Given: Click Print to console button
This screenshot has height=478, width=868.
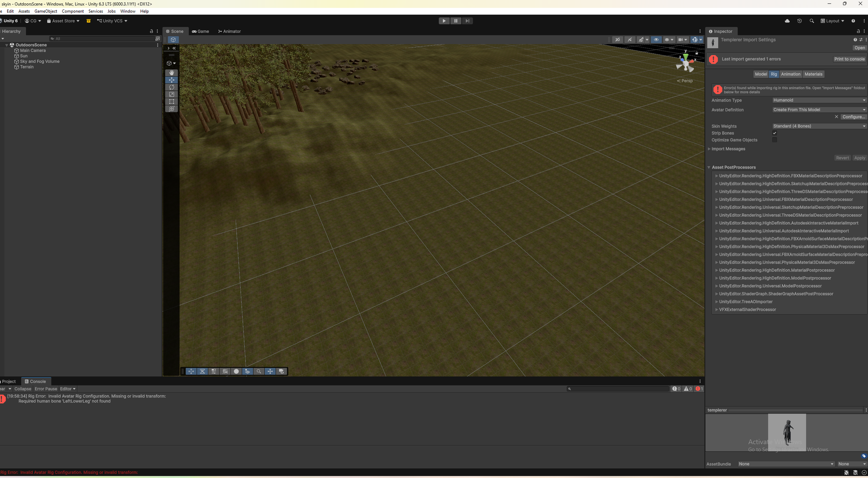Looking at the screenshot, I should (849, 59).
